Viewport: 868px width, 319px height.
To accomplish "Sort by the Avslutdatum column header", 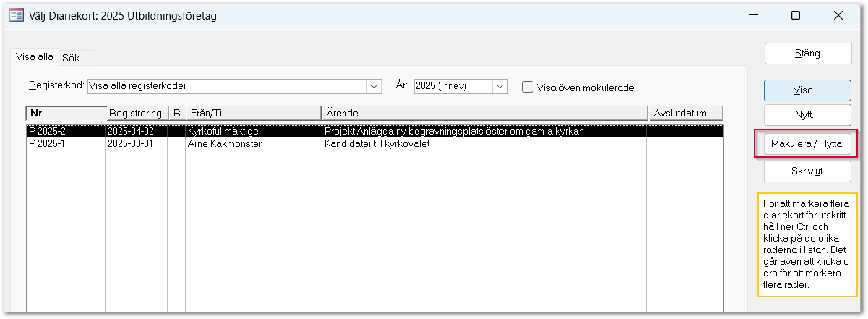I will (x=685, y=114).
